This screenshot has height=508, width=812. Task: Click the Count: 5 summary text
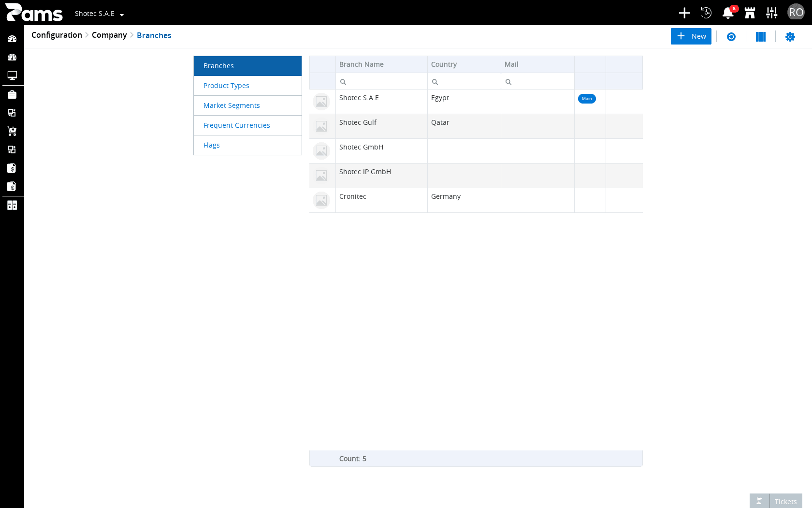(353, 459)
